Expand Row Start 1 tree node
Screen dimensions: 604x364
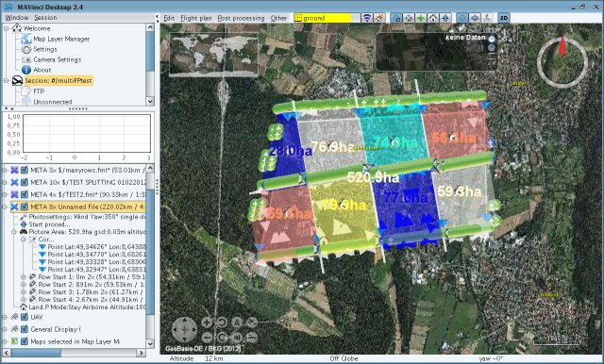23,277
